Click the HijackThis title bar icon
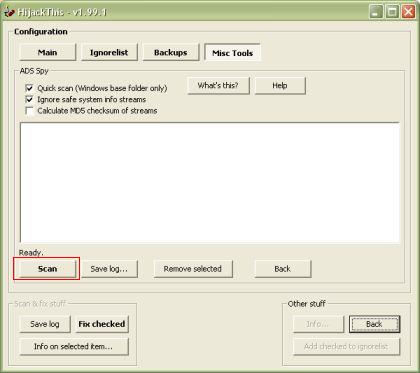The height and width of the screenshot is (373, 420). point(9,12)
